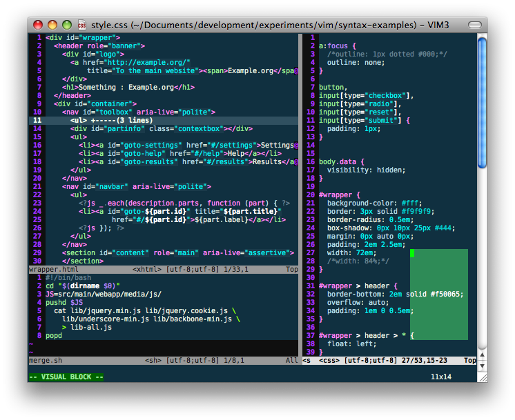Click the 'goto-settings' id string
The height and width of the screenshot is (420, 515).
150,146
